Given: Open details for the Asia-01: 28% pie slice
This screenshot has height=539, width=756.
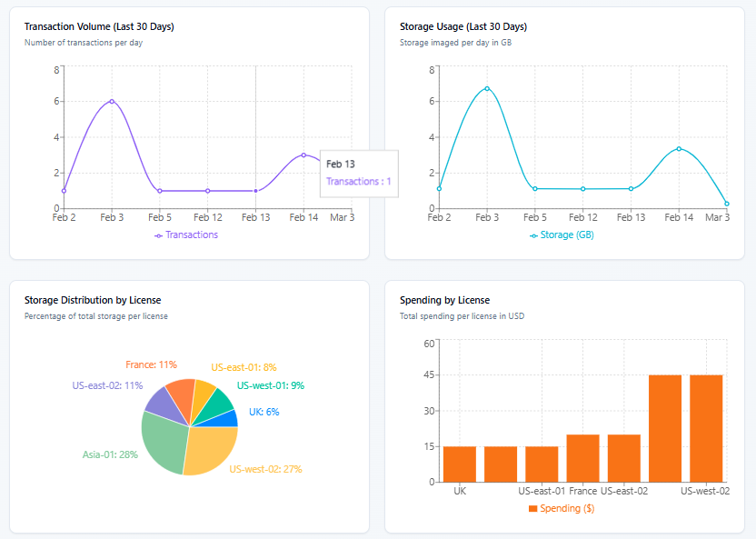Looking at the screenshot, I should coord(164,444).
